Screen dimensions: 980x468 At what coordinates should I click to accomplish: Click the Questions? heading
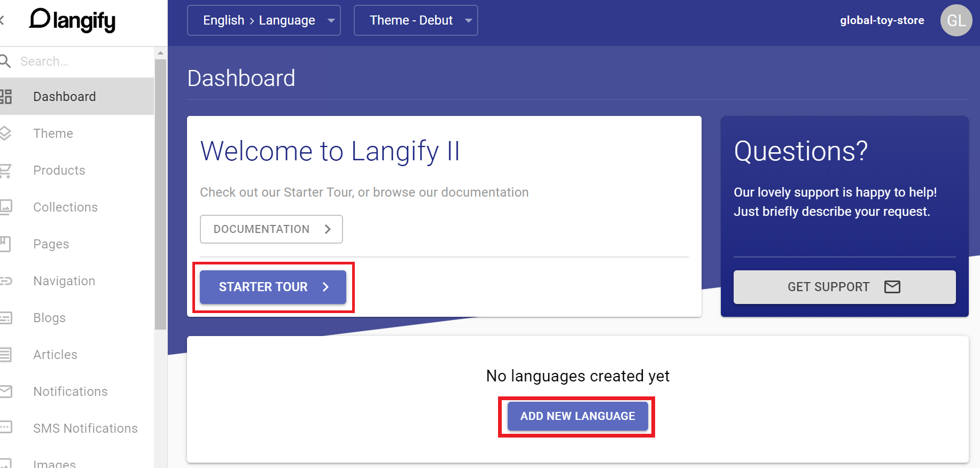coord(800,151)
